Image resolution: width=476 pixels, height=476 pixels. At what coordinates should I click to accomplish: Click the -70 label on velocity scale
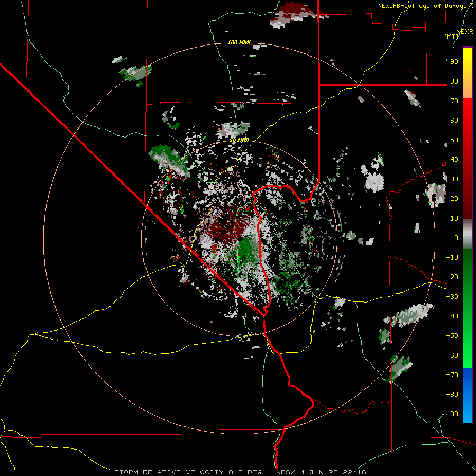pyautogui.click(x=452, y=375)
